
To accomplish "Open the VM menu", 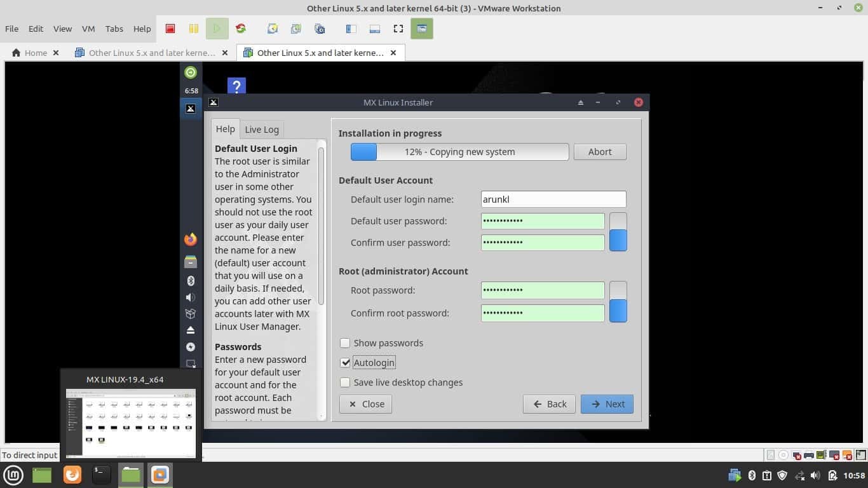I will (x=88, y=29).
